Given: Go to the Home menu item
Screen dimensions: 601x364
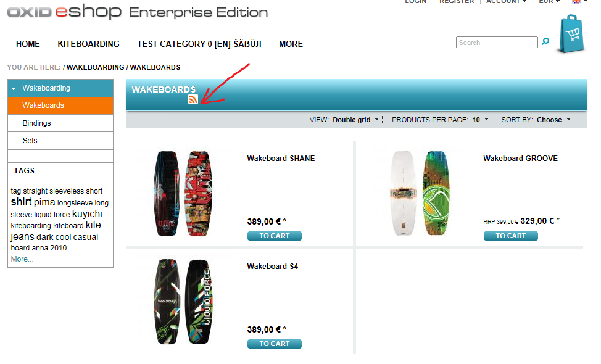Looking at the screenshot, I should [x=28, y=44].
